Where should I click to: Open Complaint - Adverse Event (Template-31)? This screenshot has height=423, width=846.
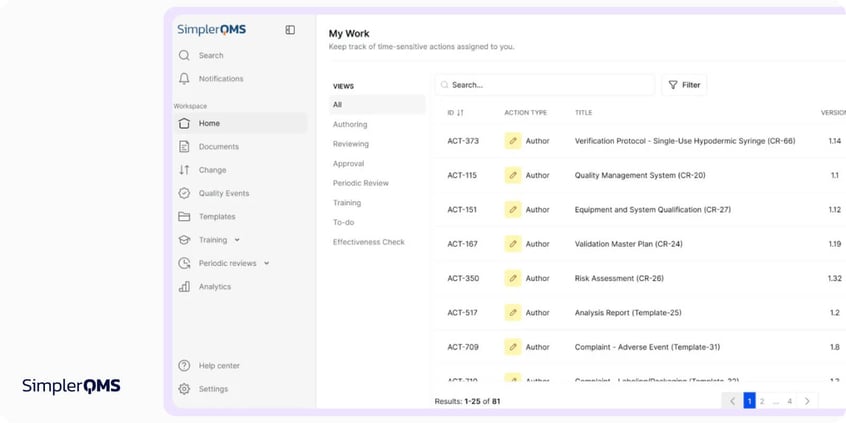click(647, 347)
